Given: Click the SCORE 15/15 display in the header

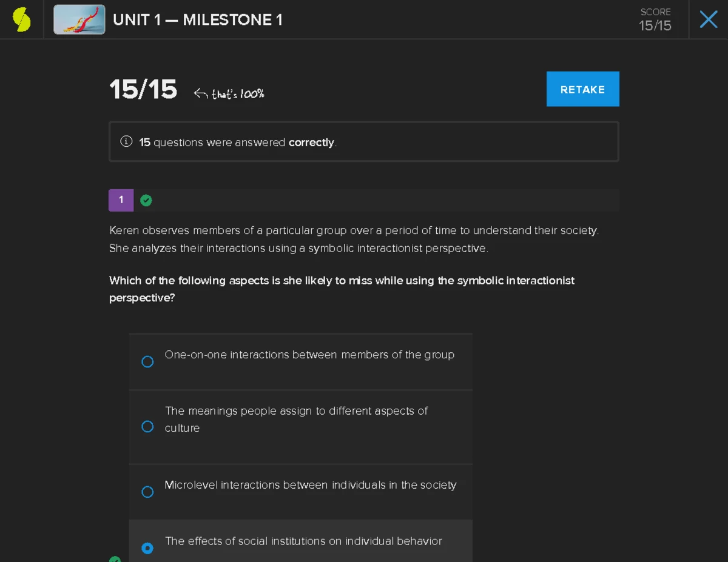Looking at the screenshot, I should click(655, 19).
